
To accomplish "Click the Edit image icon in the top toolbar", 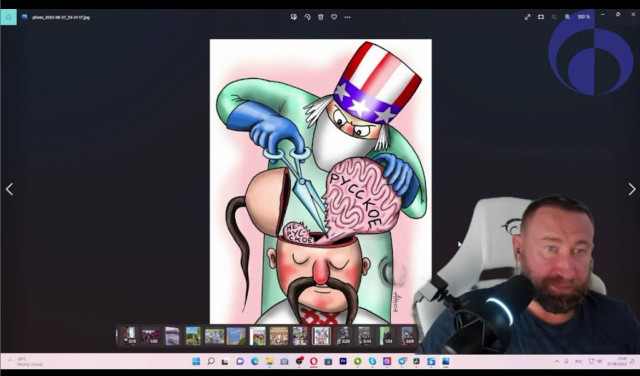I will coord(293,17).
